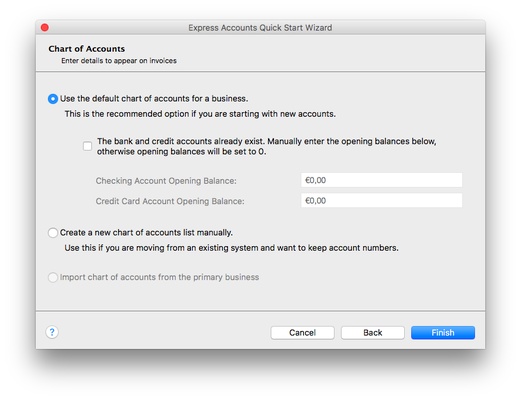521x400 pixels.
Task: Go to previous step with Back
Action: click(373, 333)
